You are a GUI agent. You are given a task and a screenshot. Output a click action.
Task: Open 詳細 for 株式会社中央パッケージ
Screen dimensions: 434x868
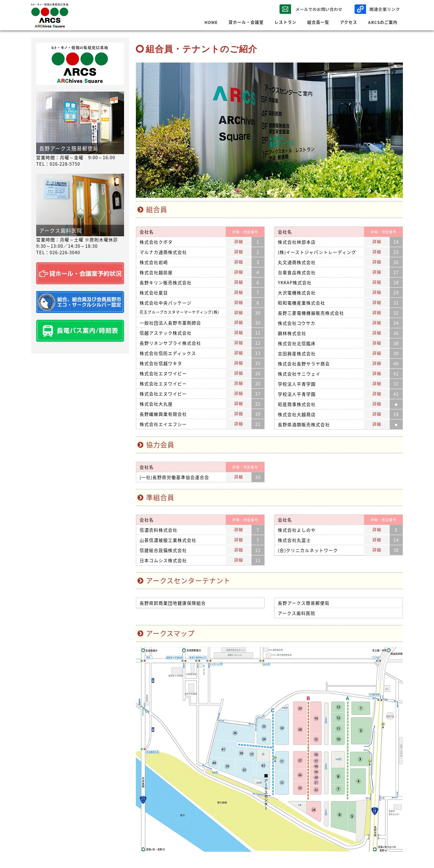pos(238,303)
